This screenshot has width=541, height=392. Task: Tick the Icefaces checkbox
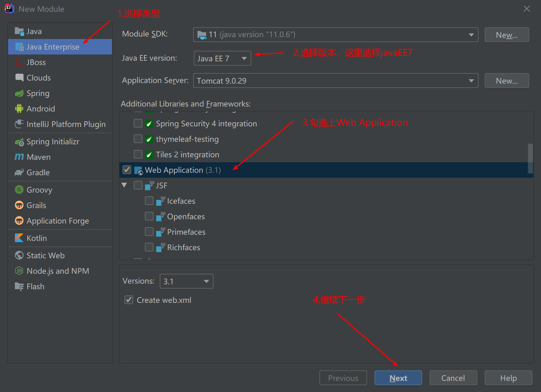(x=149, y=201)
